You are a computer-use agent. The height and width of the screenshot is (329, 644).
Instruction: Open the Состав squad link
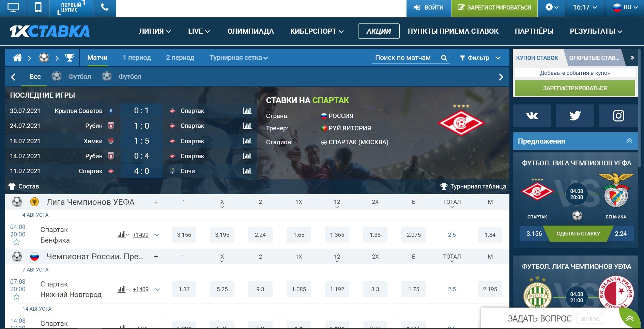[24, 186]
